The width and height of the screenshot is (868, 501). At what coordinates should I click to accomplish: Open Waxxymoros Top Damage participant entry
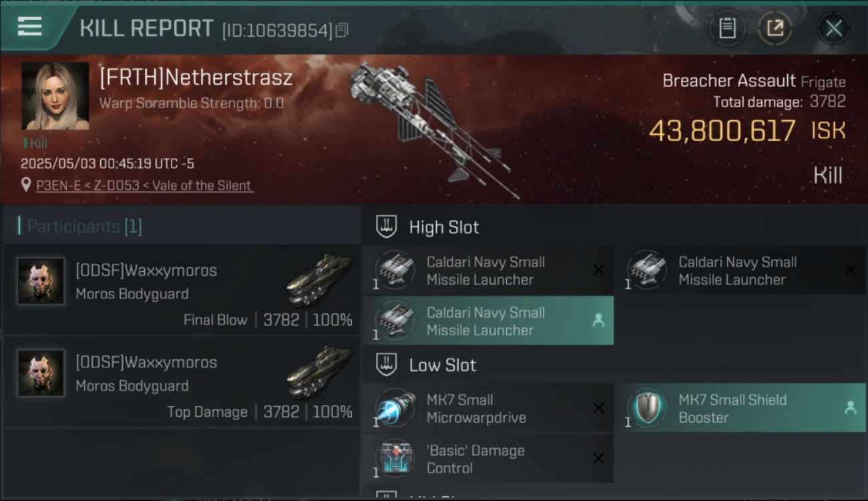click(182, 382)
